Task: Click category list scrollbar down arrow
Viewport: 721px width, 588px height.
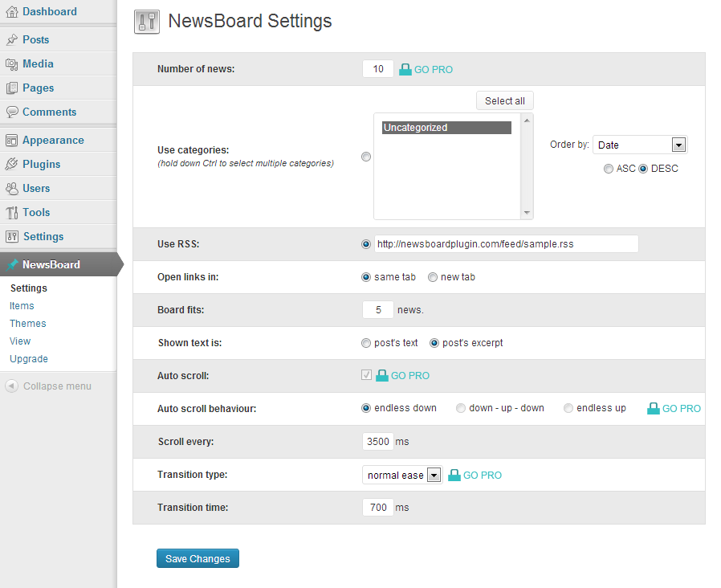Action: pos(527,213)
